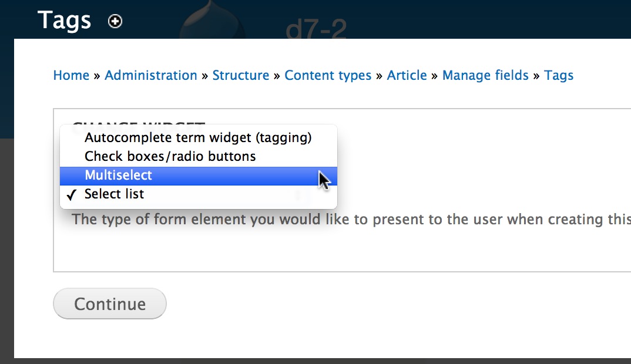Click the Tags page title

(x=65, y=20)
